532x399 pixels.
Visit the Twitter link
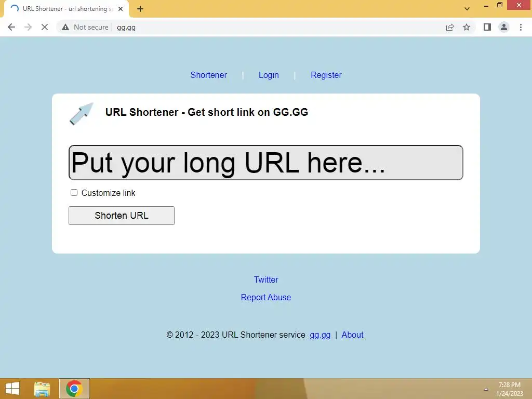[266, 280]
